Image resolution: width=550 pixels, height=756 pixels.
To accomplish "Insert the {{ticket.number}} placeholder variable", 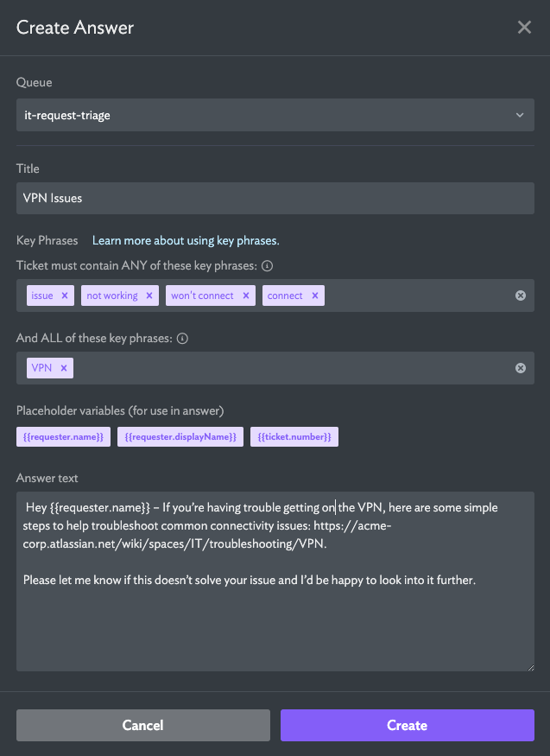I will tap(294, 436).
